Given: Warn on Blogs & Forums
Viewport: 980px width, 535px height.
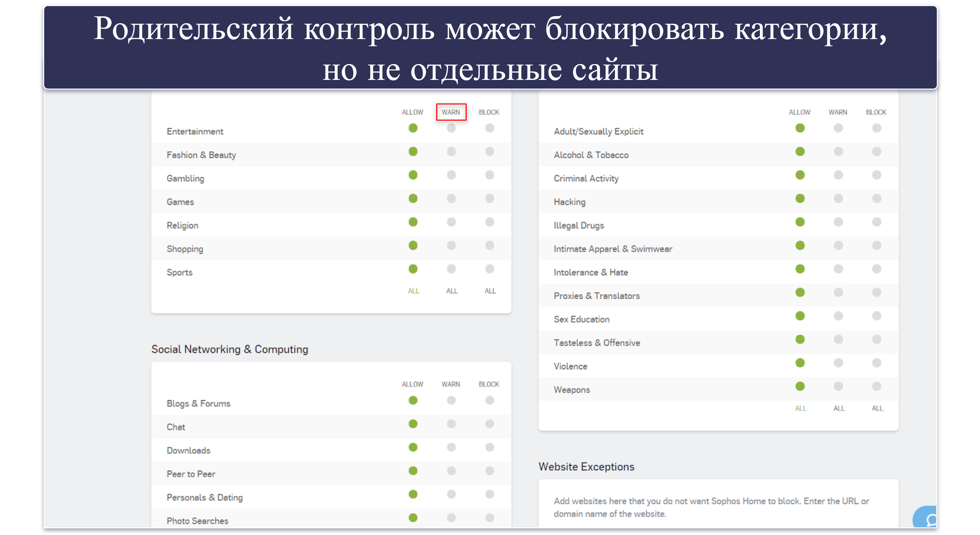Looking at the screenshot, I should coord(451,400).
